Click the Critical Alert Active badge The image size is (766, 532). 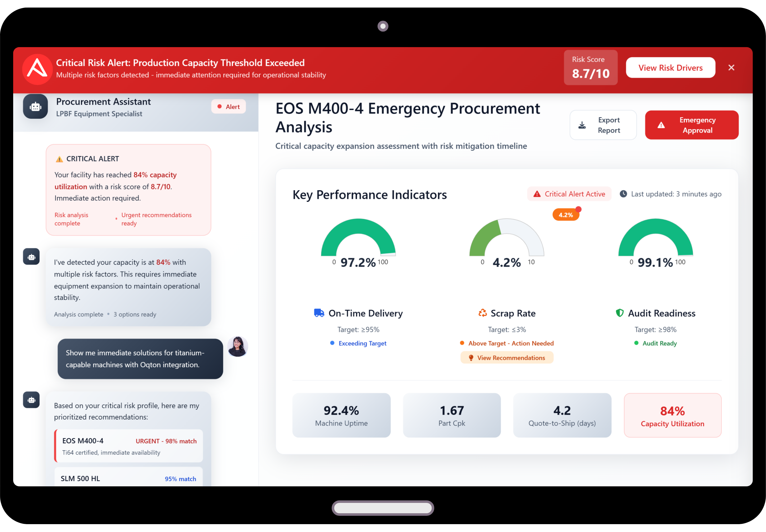coord(569,194)
